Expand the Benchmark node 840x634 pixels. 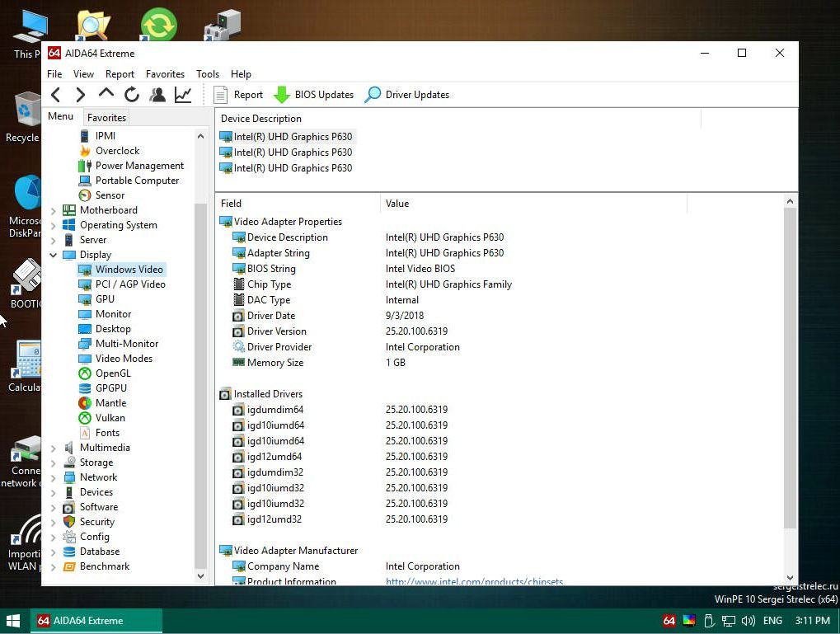53,567
